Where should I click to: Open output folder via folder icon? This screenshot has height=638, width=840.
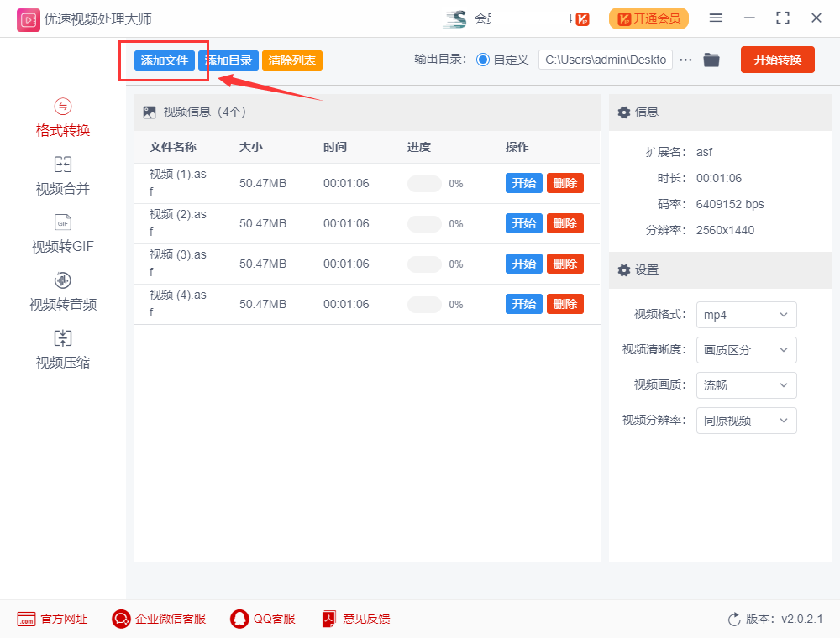click(x=711, y=60)
